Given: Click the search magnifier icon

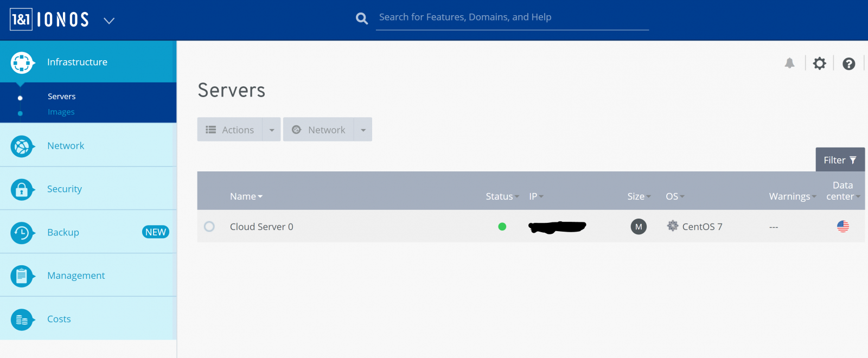Looking at the screenshot, I should 362,18.
